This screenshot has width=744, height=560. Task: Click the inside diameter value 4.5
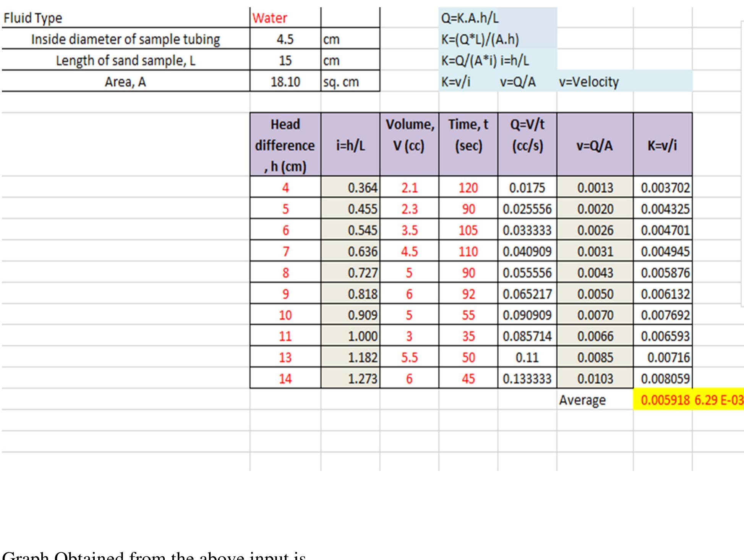pyautogui.click(x=285, y=39)
